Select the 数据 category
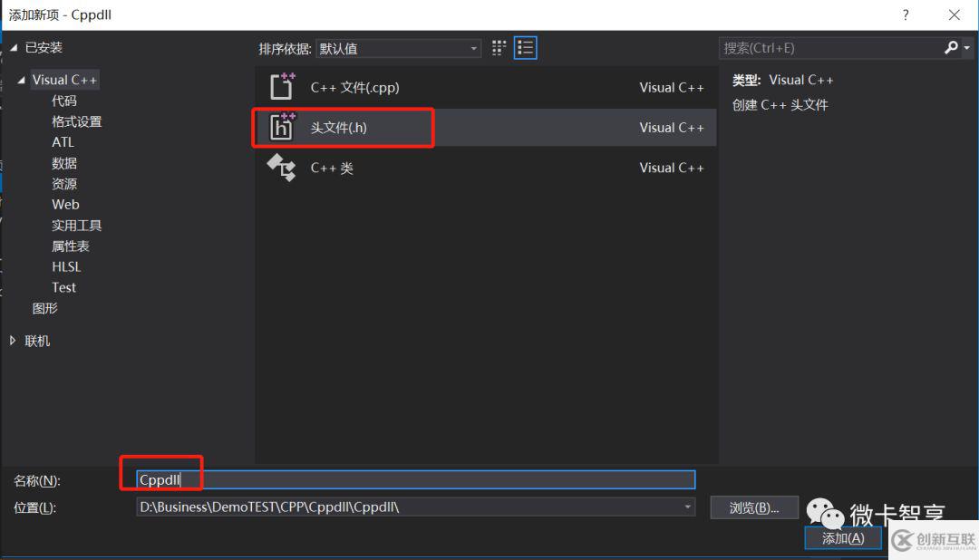This screenshot has height=560, width=979. (x=64, y=163)
